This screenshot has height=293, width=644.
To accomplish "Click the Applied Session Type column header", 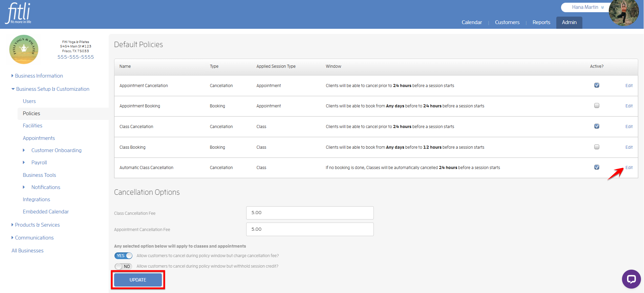I will [x=276, y=66].
